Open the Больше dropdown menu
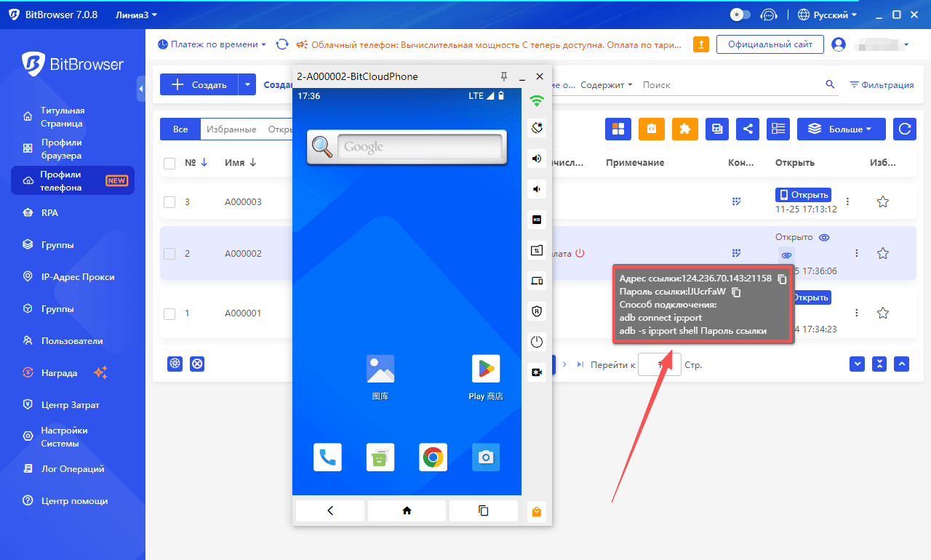 coord(841,129)
